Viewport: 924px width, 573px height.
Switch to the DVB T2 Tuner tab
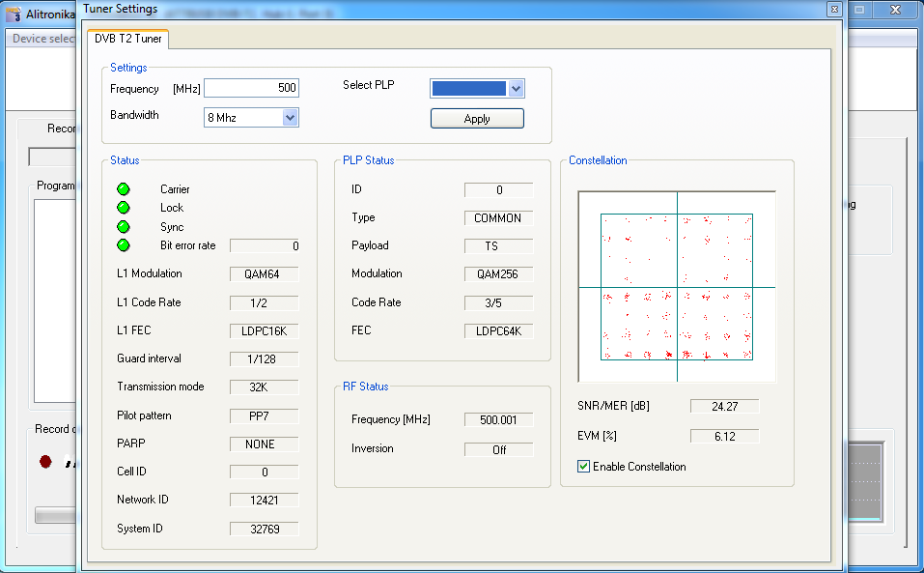coord(128,39)
